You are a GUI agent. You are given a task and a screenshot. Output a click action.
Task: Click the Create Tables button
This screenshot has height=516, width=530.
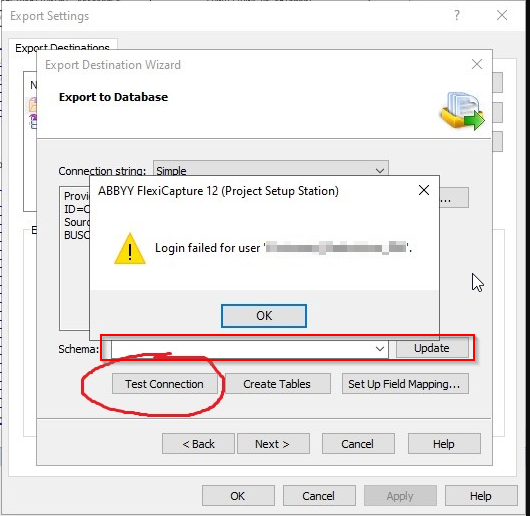pos(277,384)
